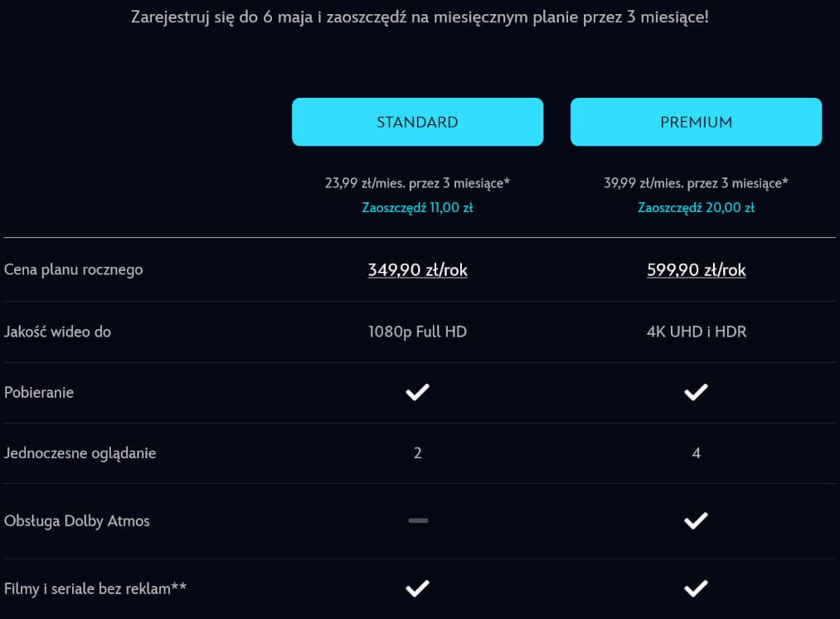The width and height of the screenshot is (840, 619).
Task: Click the 'Jednoczesne oglądanie' row label
Action: click(80, 453)
